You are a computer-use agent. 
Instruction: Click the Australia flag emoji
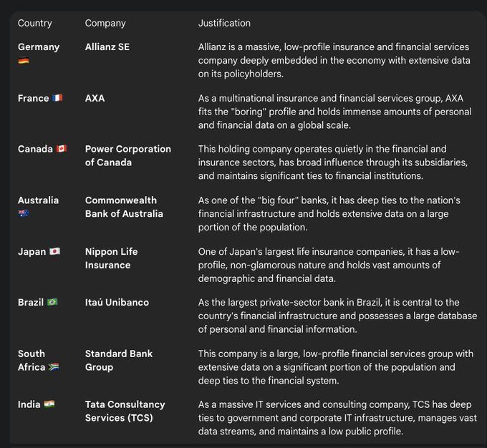24,213
